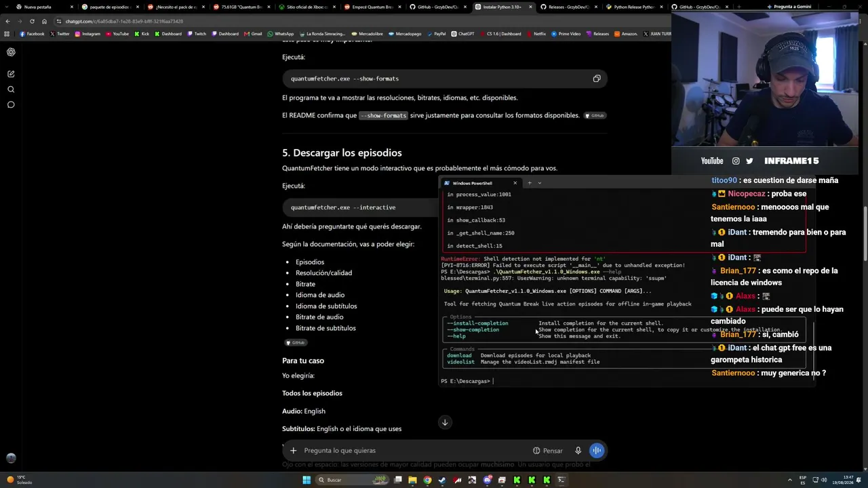Open the Mercadolibre bookmark
The height and width of the screenshot is (488, 868).
pos(367,34)
